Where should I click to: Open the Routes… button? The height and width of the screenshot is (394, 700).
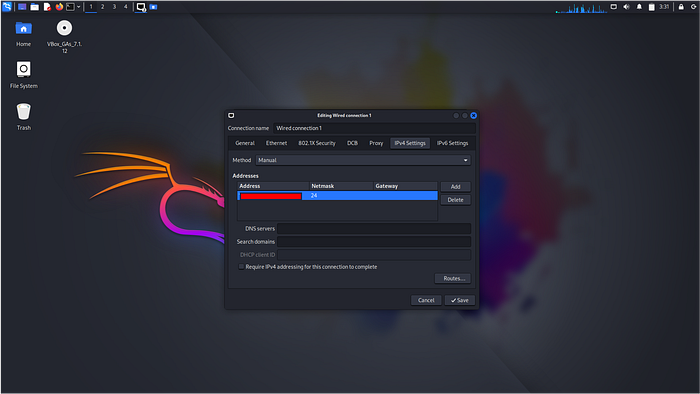pyautogui.click(x=453, y=278)
